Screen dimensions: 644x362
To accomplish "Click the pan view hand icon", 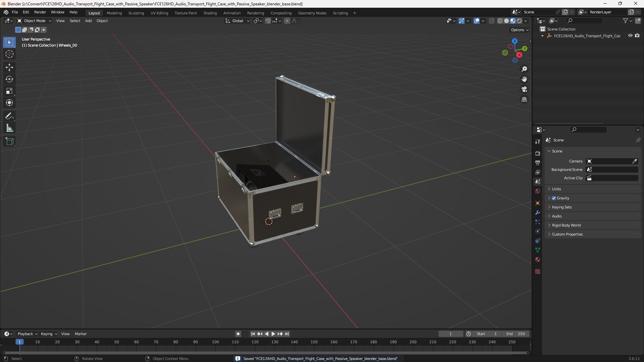I will coord(524,79).
